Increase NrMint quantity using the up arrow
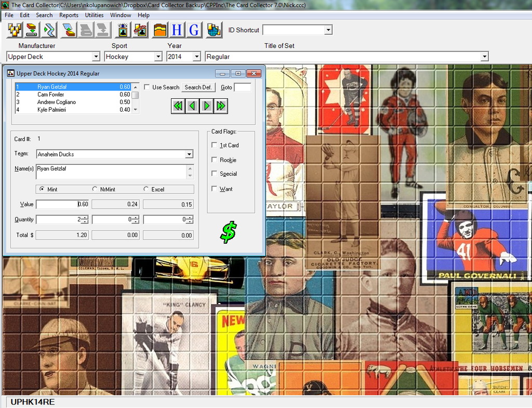Viewport: 532px width, 408px height. click(136, 218)
